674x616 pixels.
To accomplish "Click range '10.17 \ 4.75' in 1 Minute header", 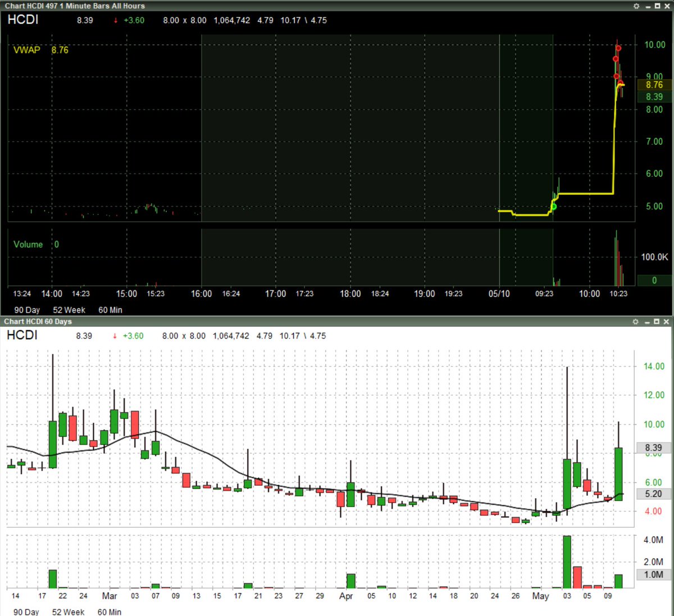I will pos(303,20).
